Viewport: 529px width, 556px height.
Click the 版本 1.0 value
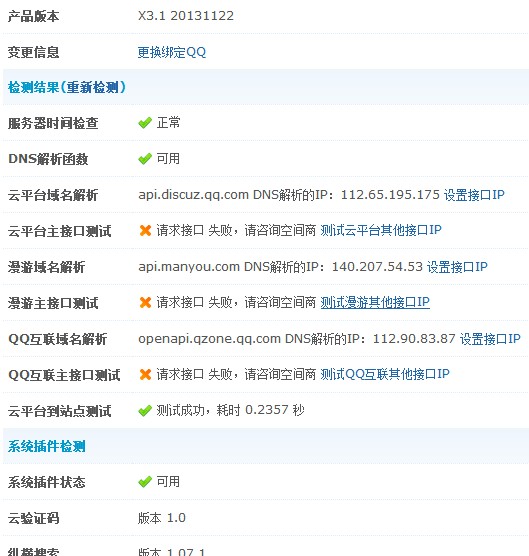pos(162,518)
